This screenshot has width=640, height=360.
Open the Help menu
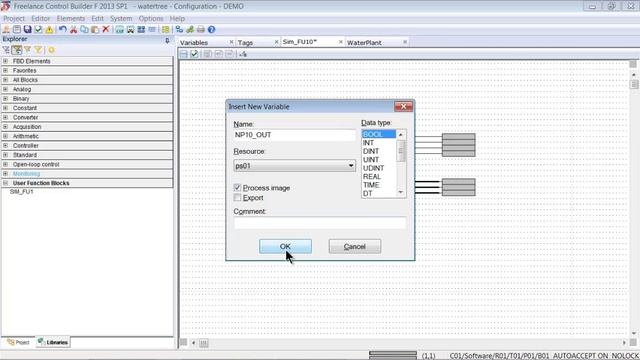177,18
